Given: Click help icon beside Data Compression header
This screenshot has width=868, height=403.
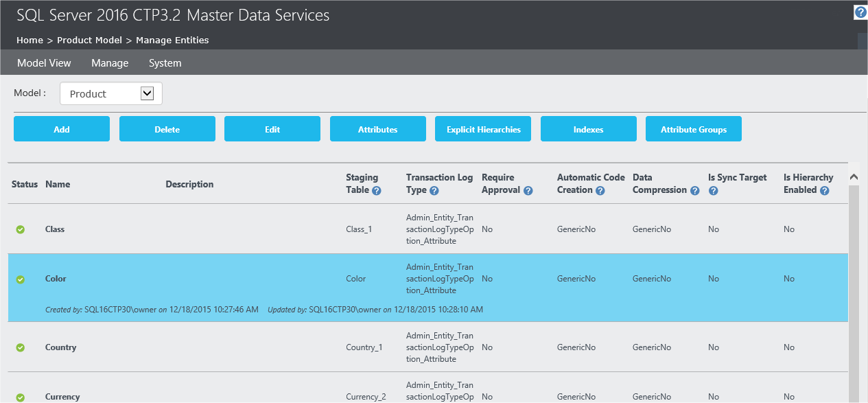Looking at the screenshot, I should [695, 191].
